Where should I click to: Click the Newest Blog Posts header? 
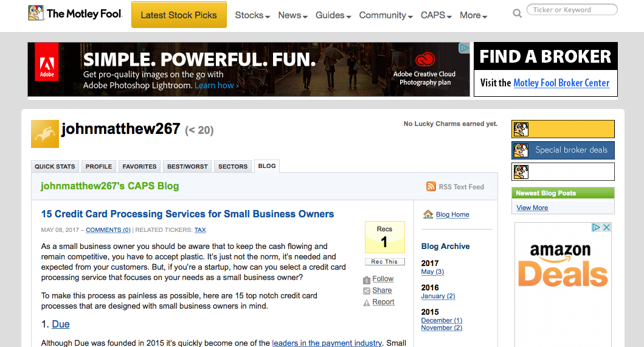click(563, 193)
